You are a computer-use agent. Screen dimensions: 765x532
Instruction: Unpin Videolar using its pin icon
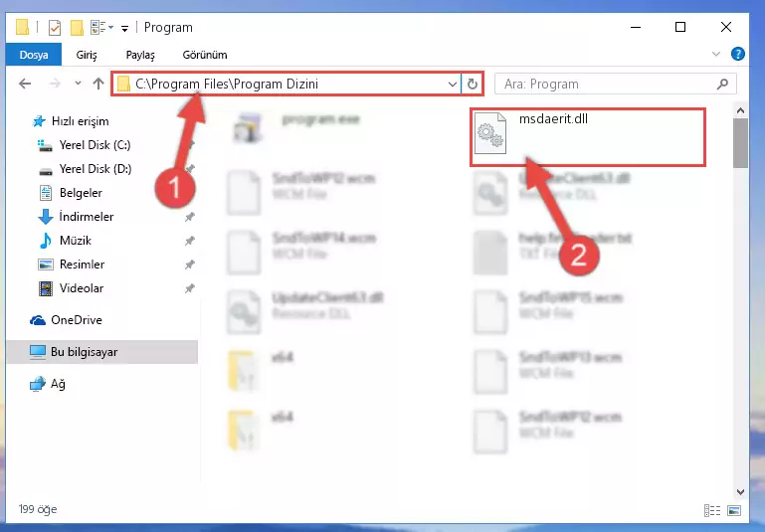pos(189,288)
